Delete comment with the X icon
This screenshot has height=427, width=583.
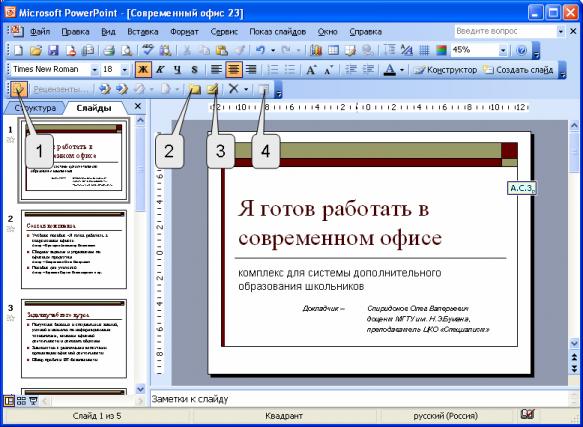233,89
